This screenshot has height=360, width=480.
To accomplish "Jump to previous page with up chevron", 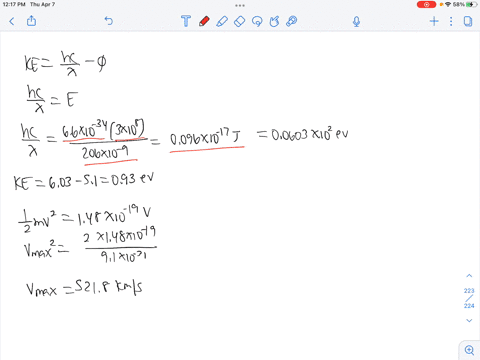I will point(469,276).
